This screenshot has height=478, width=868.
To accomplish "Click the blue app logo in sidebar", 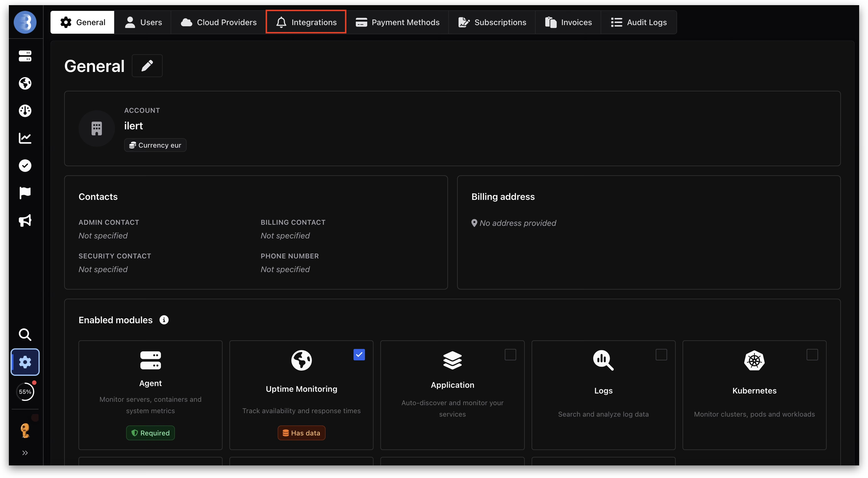I will [x=25, y=22].
